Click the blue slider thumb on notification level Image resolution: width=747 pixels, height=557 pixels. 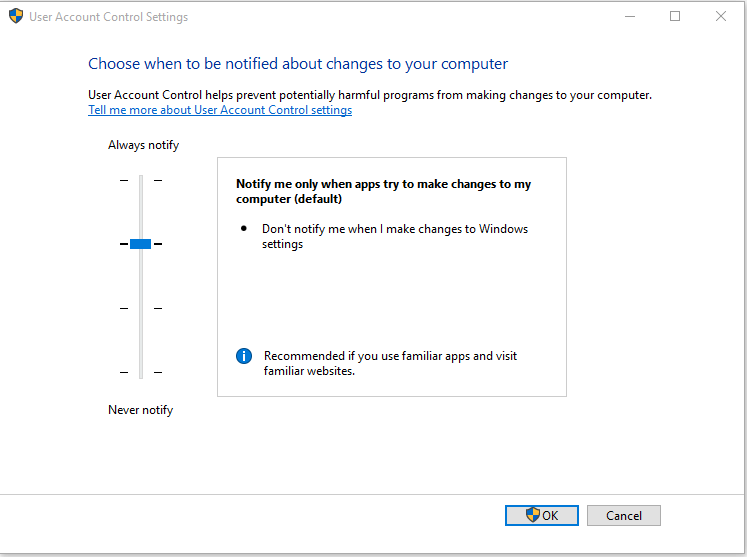(x=141, y=244)
